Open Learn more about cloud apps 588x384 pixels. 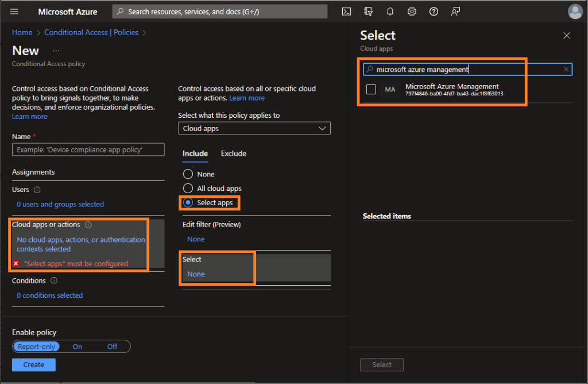[x=247, y=98]
